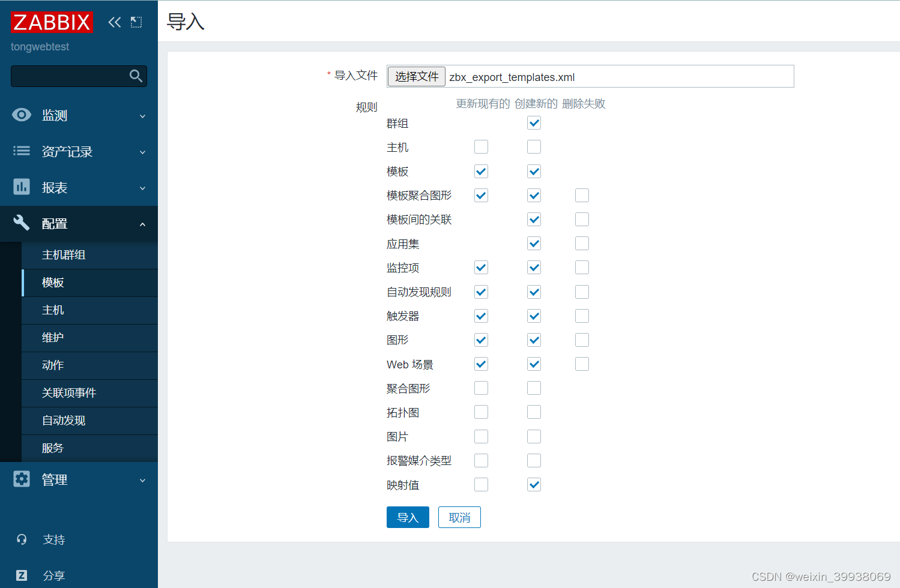
Task: Click the ZABBIX logo
Action: [52, 22]
